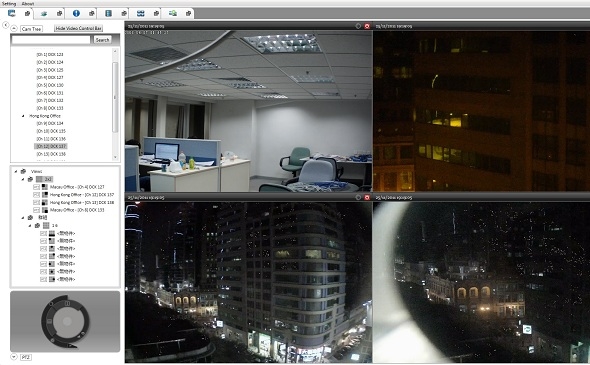590x365 pixels.
Task: Collapse the Hong Kong Office tree node
Action: (x=23, y=116)
